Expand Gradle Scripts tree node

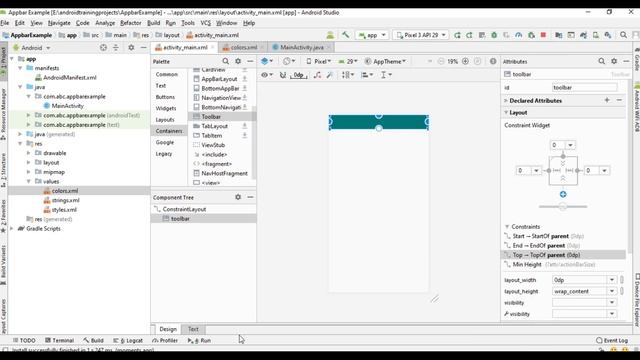pos(12,229)
